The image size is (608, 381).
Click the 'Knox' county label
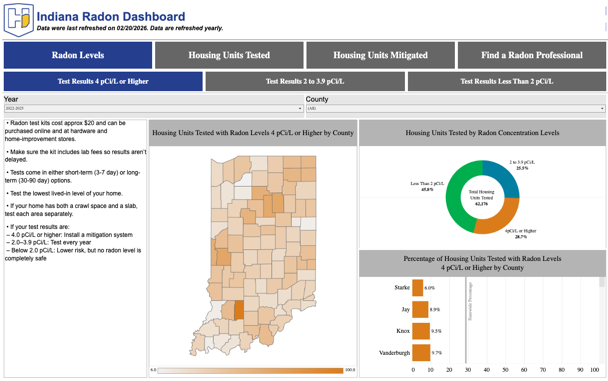coord(403,331)
